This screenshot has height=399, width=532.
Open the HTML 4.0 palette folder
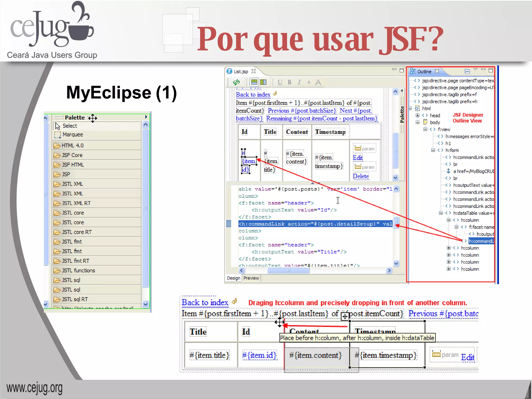click(97, 145)
